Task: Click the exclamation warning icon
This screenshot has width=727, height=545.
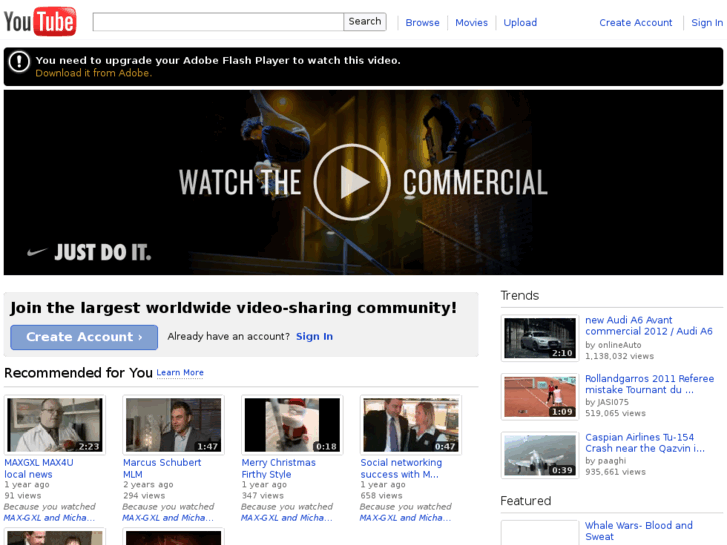Action: 19,62
